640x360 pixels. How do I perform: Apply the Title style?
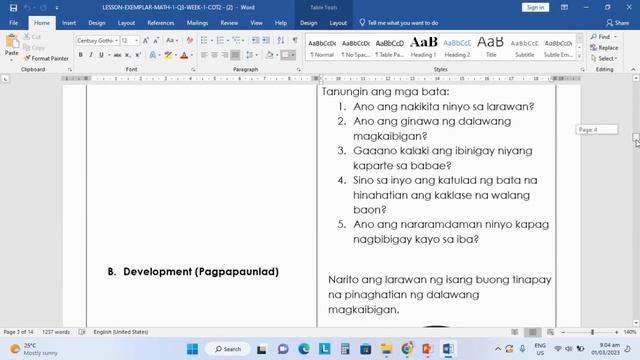491,47
